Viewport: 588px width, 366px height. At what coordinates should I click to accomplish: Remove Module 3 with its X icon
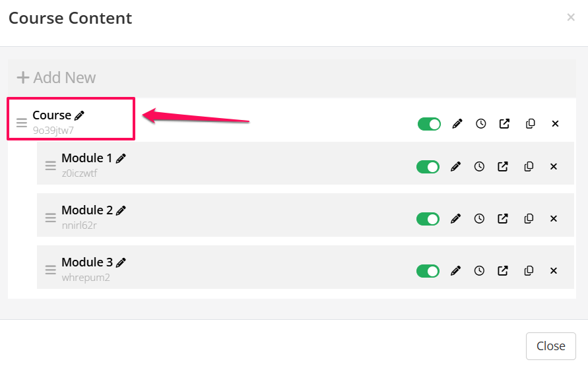[554, 270]
